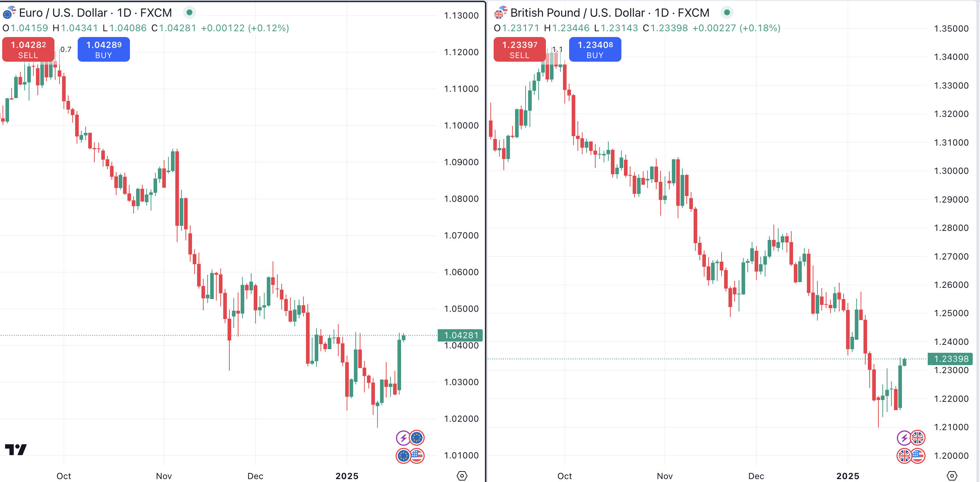
Task: Click the current price label 1.04281
Action: (460, 335)
